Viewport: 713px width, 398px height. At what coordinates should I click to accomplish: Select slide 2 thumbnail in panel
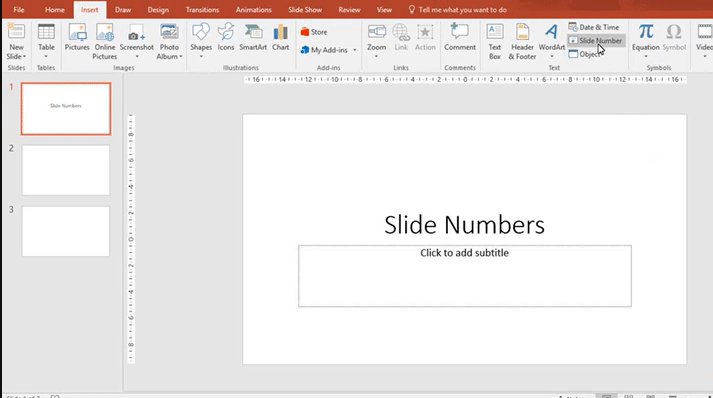click(x=66, y=170)
